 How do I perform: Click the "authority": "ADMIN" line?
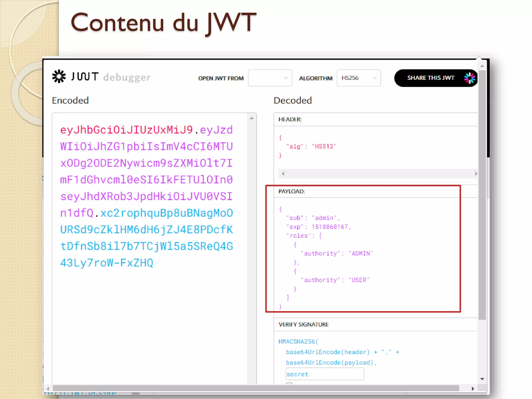coord(337,254)
